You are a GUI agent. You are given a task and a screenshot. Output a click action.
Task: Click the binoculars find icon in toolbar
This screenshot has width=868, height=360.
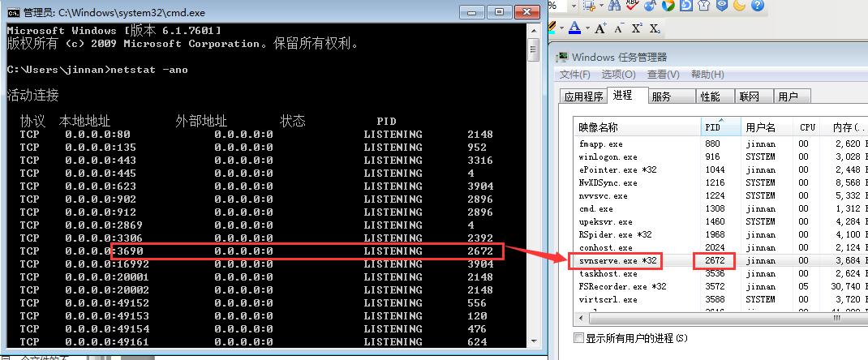pyautogui.click(x=614, y=6)
